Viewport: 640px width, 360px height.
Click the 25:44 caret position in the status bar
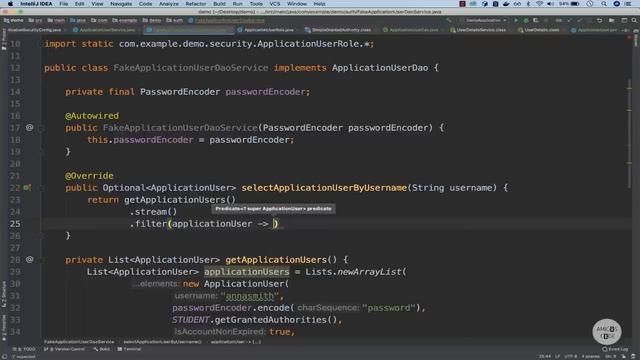click(544, 357)
